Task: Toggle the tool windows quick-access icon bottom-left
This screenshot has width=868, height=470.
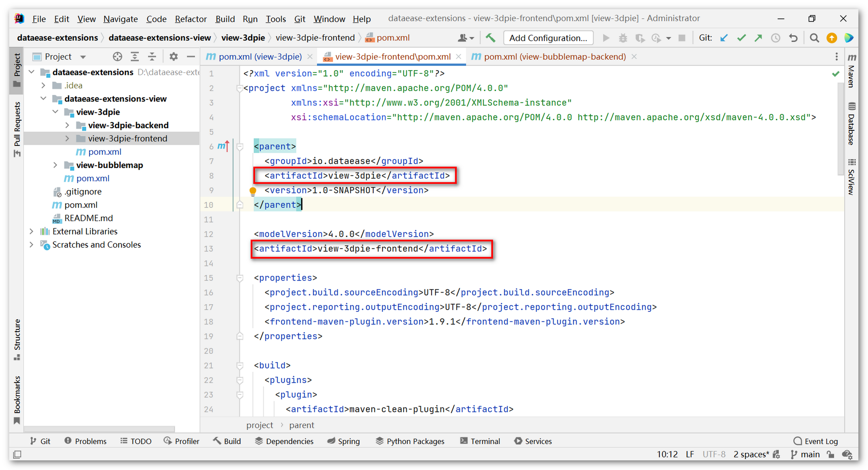Action: pyautogui.click(x=17, y=455)
